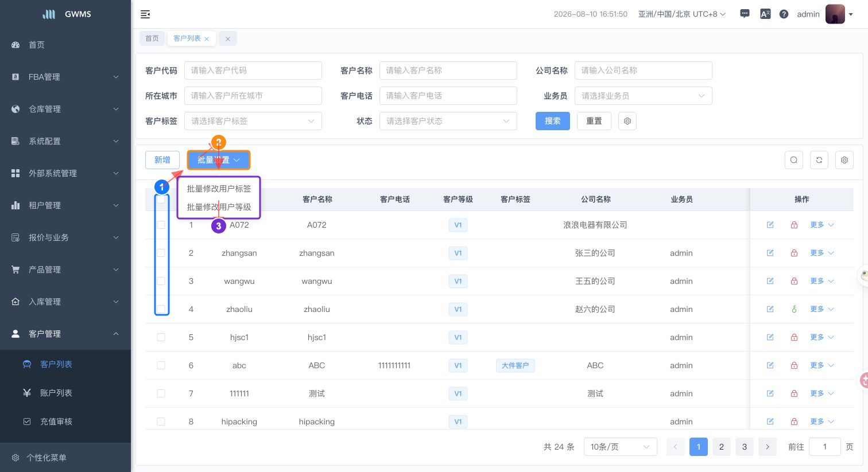
Task: Check the box for row zhangsan
Action: click(161, 253)
